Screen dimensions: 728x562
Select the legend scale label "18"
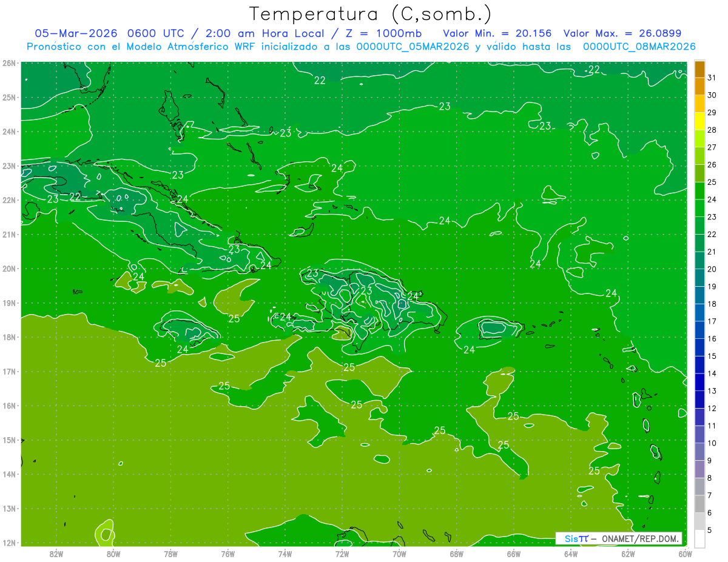click(x=712, y=304)
